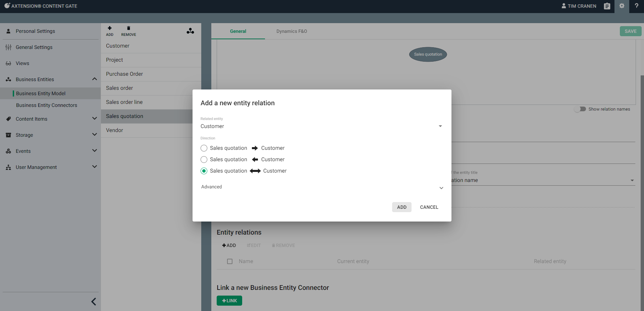Viewport: 644px width, 311px height.
Task: Click the clipboard icon in top bar
Action: (x=607, y=6)
